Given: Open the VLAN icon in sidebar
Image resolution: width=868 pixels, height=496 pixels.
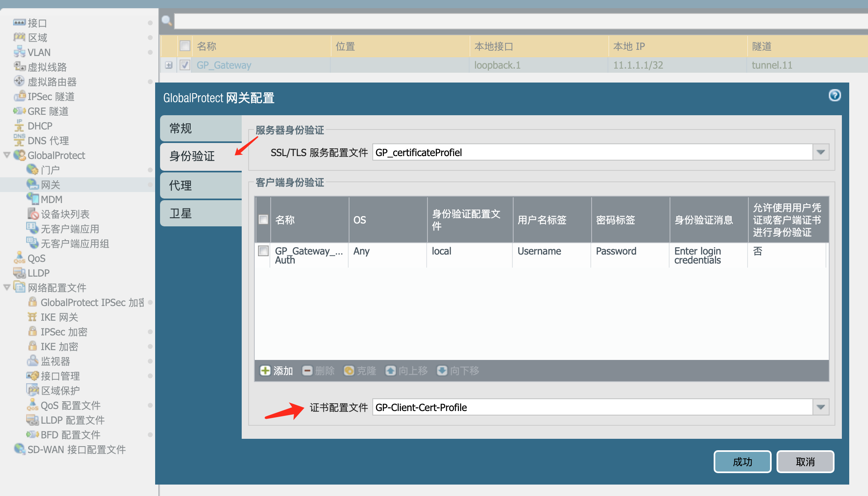Looking at the screenshot, I should point(19,52).
